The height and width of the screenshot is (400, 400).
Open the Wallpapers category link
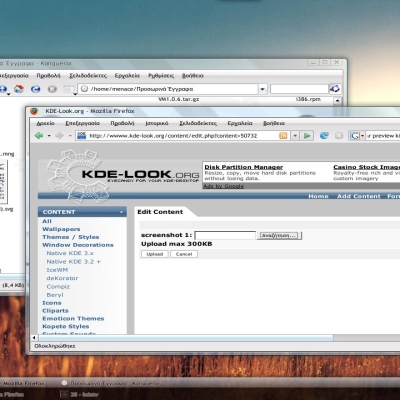[x=61, y=229]
